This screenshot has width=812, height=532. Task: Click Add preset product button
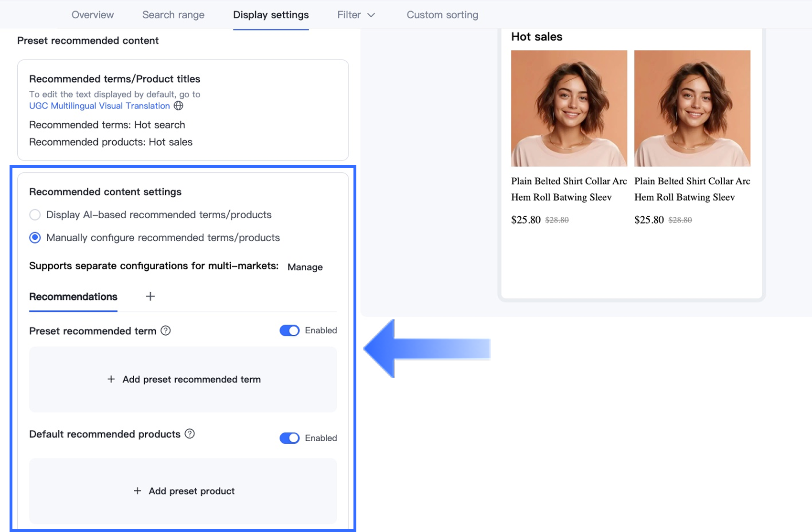click(183, 491)
